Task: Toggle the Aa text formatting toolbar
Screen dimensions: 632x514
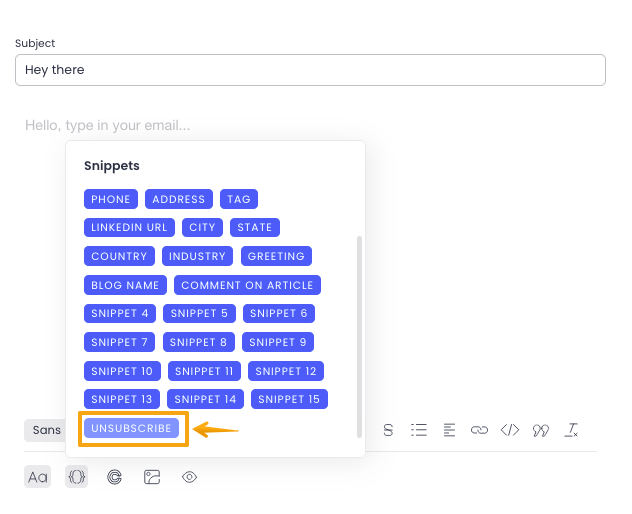Action: (x=38, y=477)
